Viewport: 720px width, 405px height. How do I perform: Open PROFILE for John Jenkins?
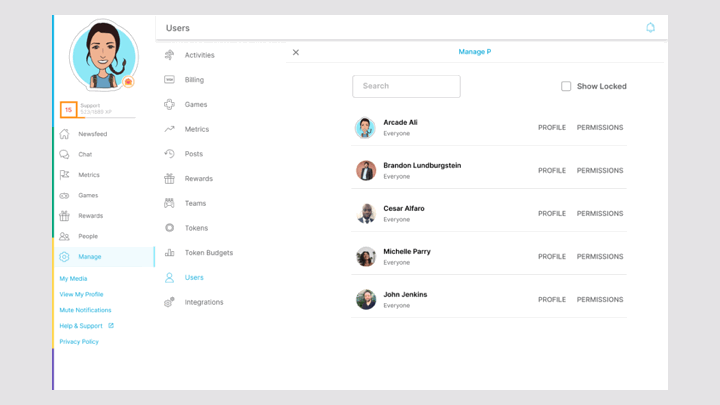click(552, 299)
